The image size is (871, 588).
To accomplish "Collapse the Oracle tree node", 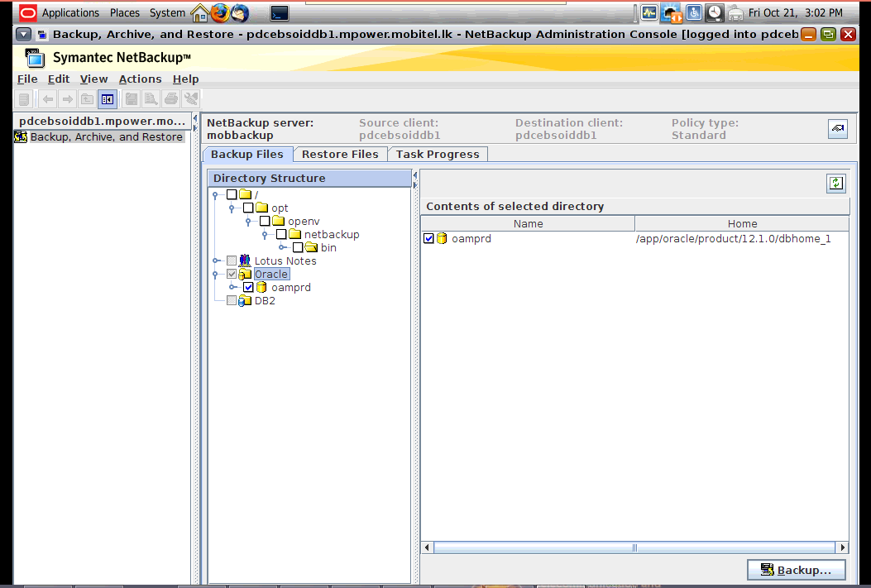I will click(x=217, y=274).
